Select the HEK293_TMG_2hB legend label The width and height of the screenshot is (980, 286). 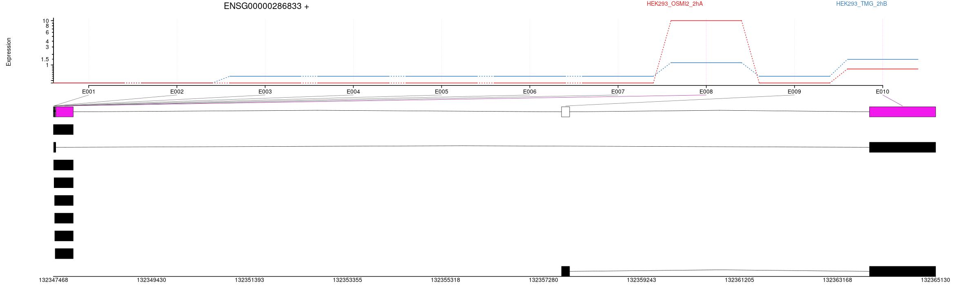coord(862,4)
